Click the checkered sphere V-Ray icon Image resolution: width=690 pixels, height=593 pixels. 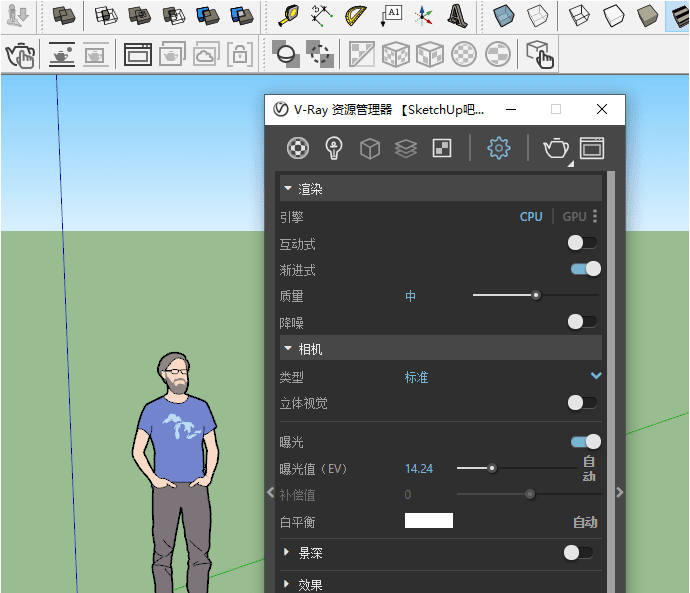464,54
